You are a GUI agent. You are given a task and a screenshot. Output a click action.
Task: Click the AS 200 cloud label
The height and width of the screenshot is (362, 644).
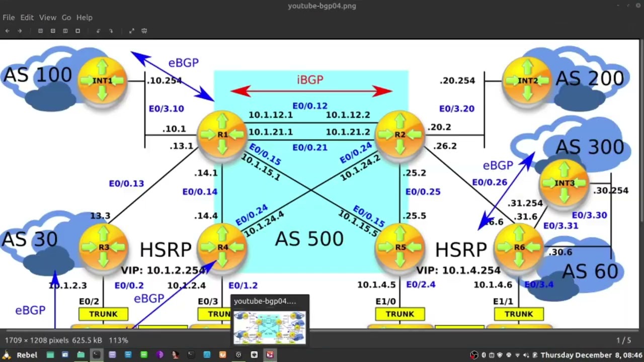(590, 78)
